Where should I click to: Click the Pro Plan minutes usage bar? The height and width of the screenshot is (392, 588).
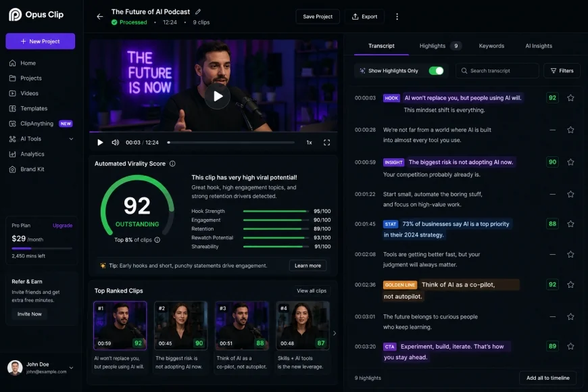(x=42, y=248)
